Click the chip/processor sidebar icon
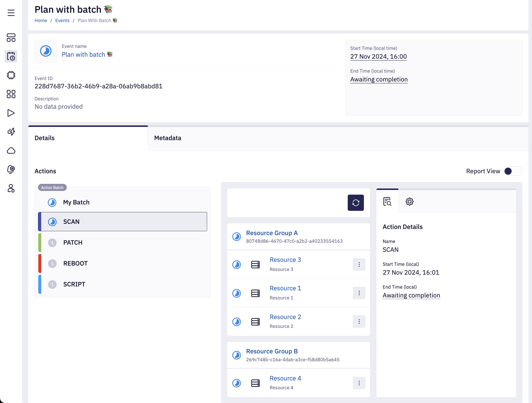Image resolution: width=532 pixels, height=403 pixels. (x=11, y=75)
